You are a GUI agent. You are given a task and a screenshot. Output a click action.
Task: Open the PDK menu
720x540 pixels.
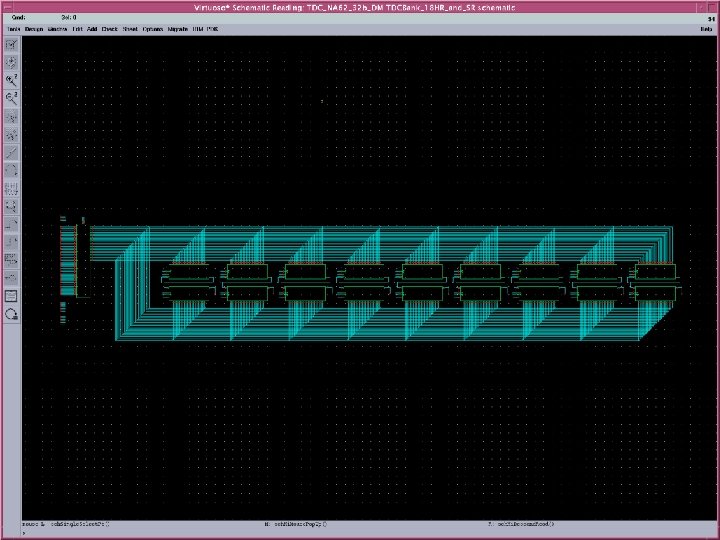point(213,29)
